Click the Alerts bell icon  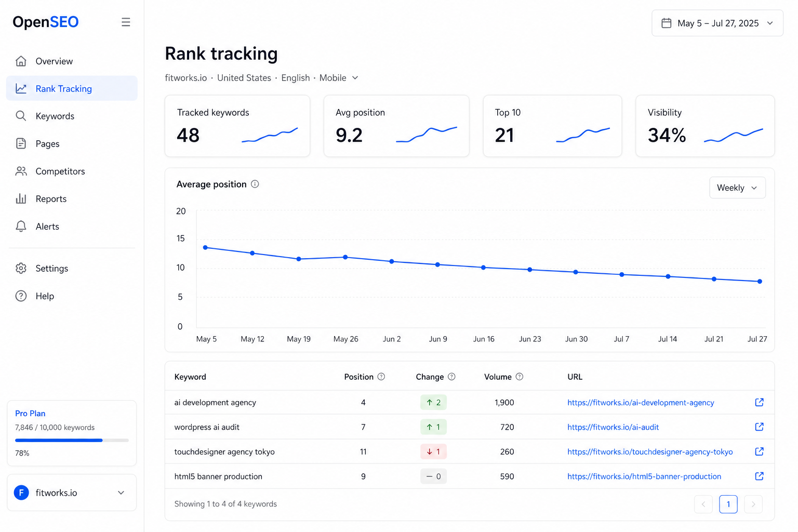[x=21, y=226]
